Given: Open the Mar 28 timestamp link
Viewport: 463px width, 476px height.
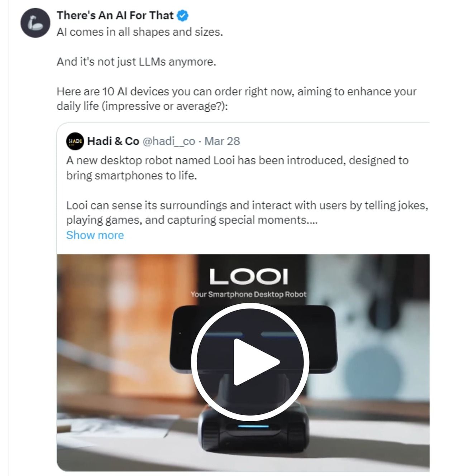Looking at the screenshot, I should point(222,141).
